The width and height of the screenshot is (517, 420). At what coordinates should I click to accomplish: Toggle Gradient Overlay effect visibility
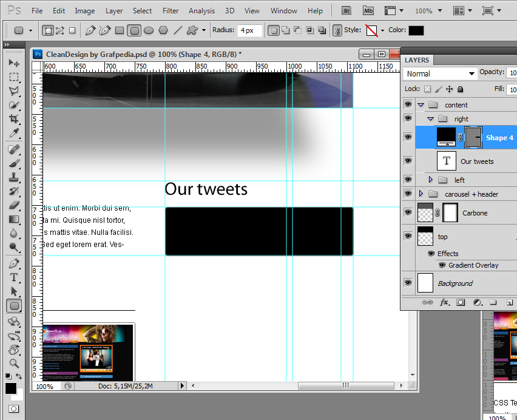click(442, 265)
